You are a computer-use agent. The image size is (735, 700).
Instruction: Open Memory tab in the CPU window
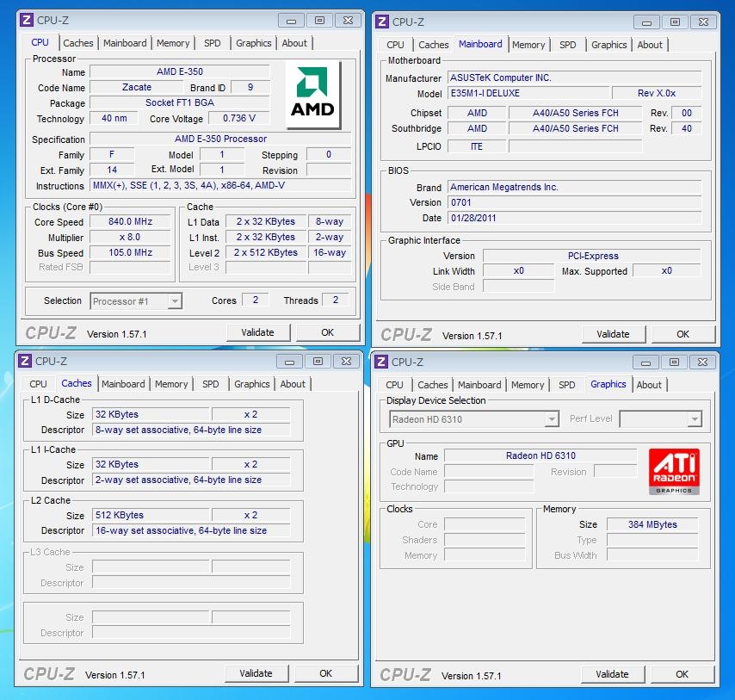[173, 43]
